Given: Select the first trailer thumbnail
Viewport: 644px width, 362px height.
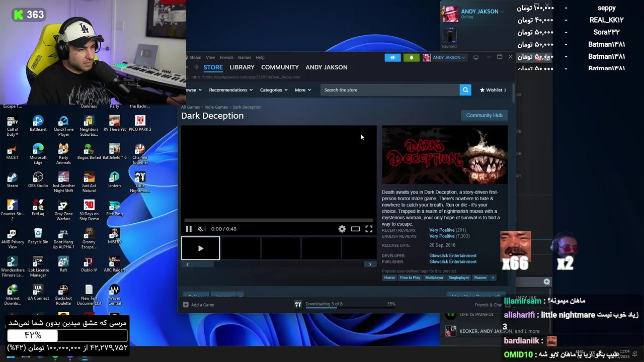Looking at the screenshot, I should pyautogui.click(x=200, y=248).
